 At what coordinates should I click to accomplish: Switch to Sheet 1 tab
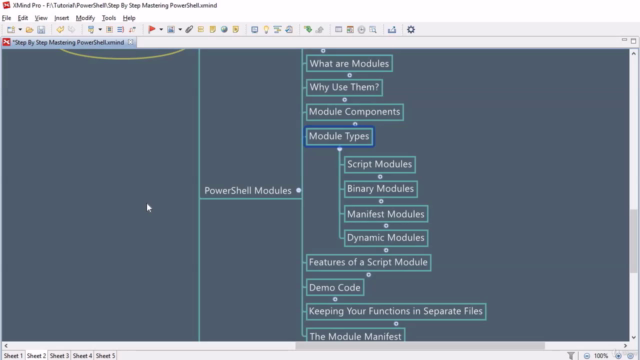(x=13, y=356)
